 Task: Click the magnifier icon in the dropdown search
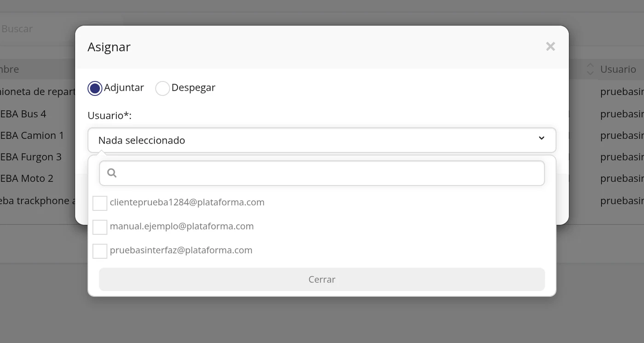click(x=112, y=173)
